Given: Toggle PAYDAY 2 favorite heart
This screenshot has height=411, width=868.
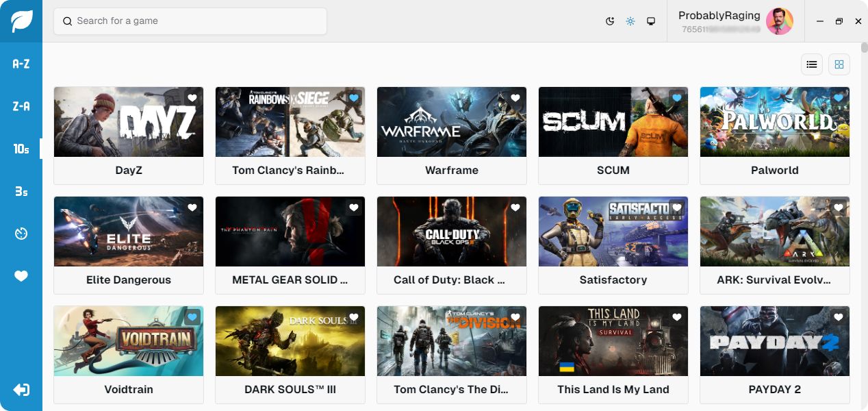Looking at the screenshot, I should (x=839, y=317).
